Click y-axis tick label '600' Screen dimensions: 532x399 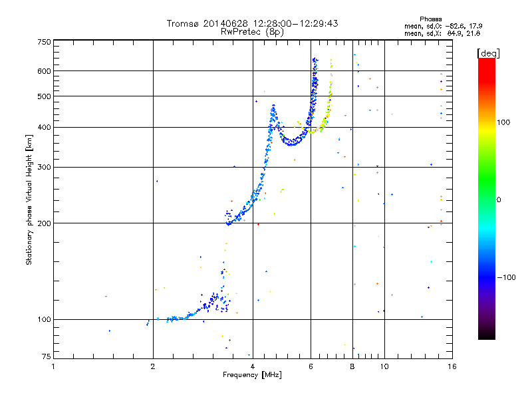coord(44,71)
